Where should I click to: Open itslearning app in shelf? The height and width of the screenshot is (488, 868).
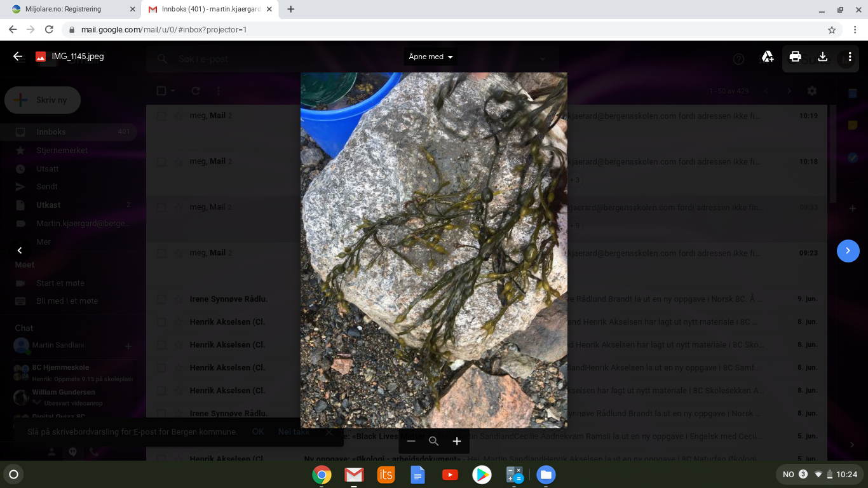click(x=386, y=475)
